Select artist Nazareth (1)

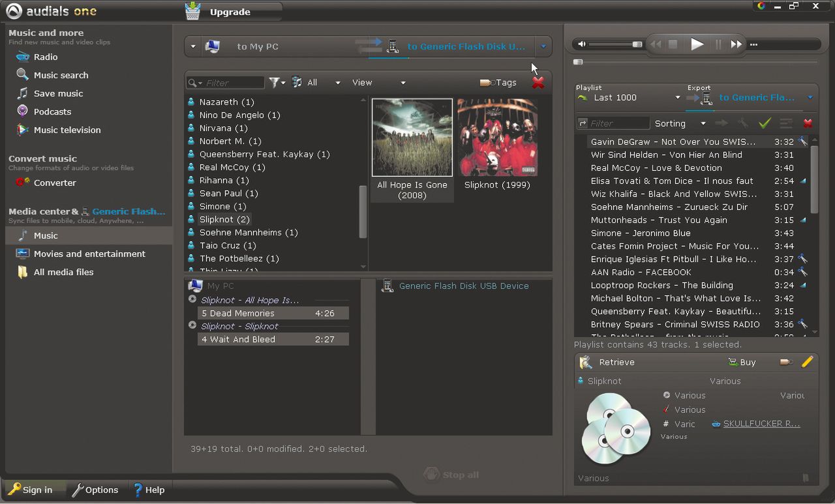point(226,102)
